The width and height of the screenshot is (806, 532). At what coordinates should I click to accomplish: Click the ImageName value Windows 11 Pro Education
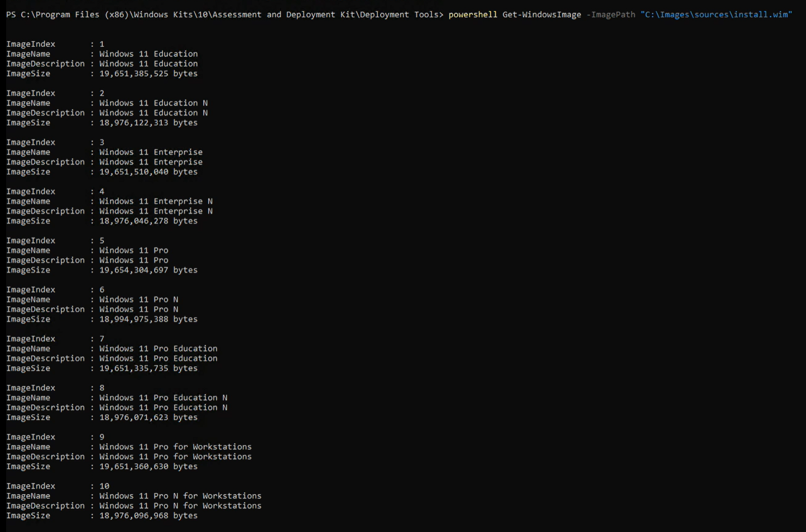[158, 349]
